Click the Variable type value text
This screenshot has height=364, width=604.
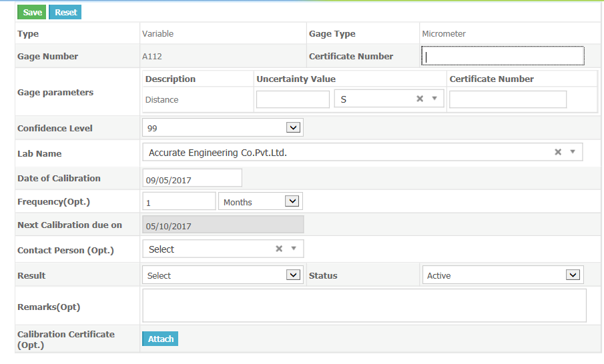[158, 34]
